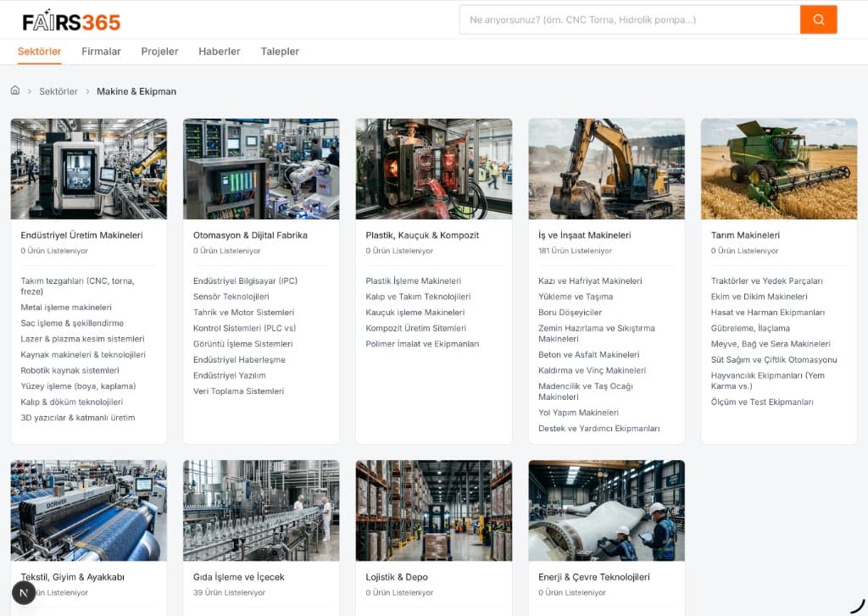
Task: Click the round N badge icon
Action: (24, 592)
